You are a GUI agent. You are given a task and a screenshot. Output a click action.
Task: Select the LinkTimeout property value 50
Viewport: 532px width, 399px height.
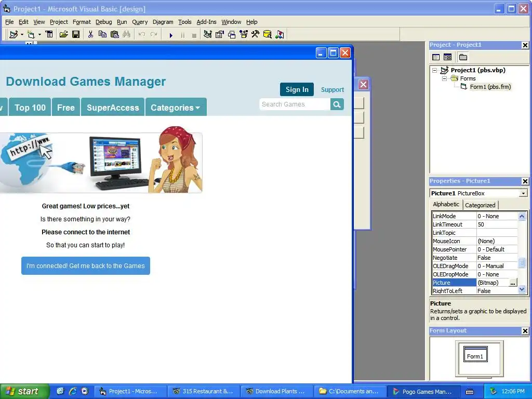(x=497, y=224)
